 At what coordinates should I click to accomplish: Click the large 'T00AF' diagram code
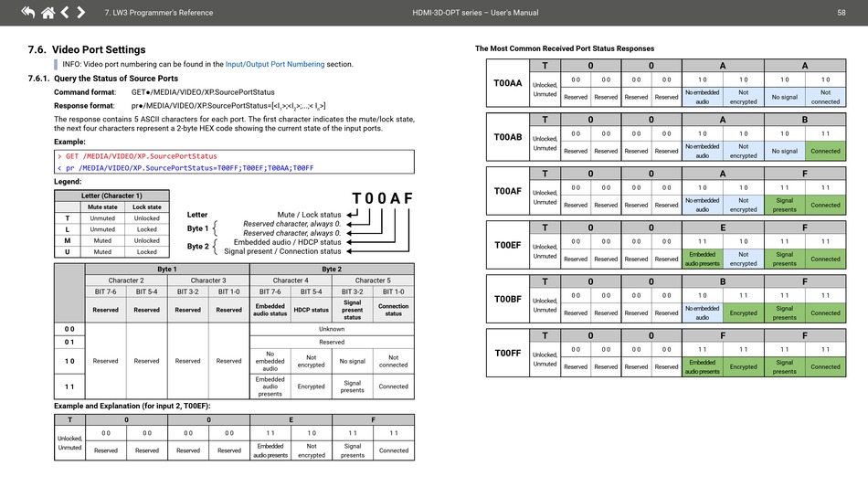click(383, 198)
